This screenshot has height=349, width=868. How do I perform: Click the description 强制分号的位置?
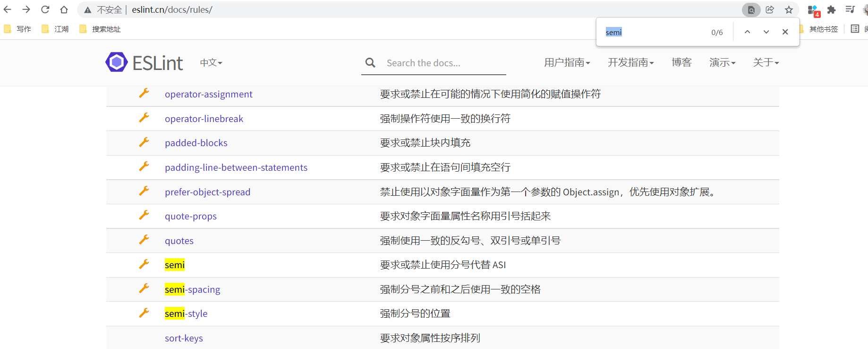(x=415, y=314)
